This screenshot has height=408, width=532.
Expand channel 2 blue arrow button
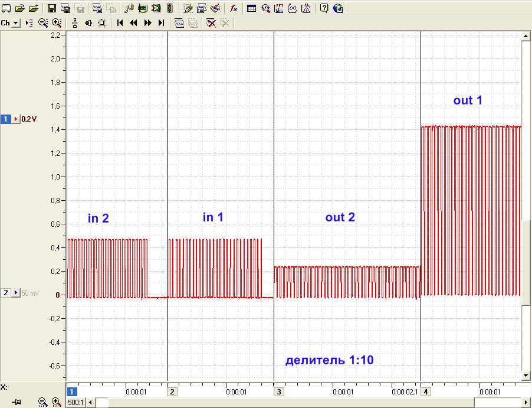pos(16,292)
